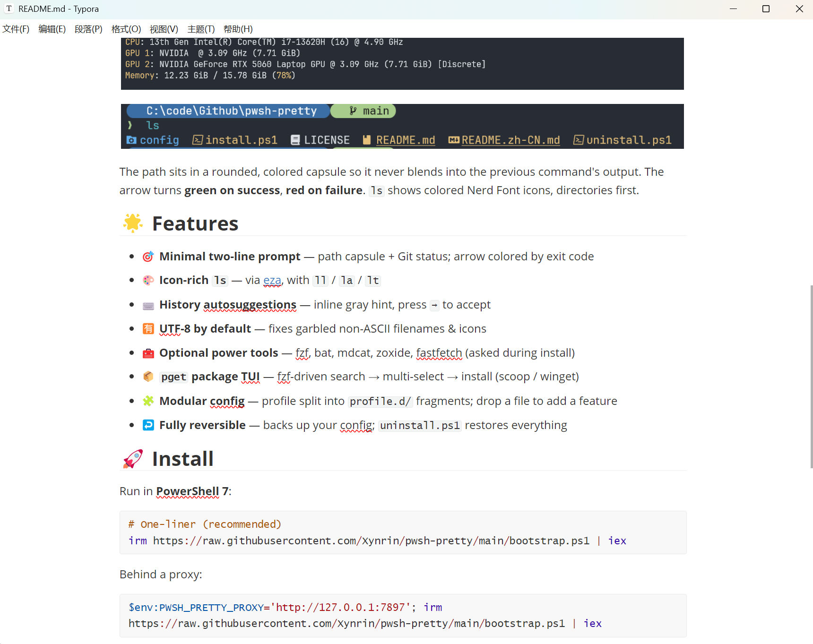Click the rocket emoji beside Install heading
This screenshot has height=644, width=813.
click(x=133, y=459)
